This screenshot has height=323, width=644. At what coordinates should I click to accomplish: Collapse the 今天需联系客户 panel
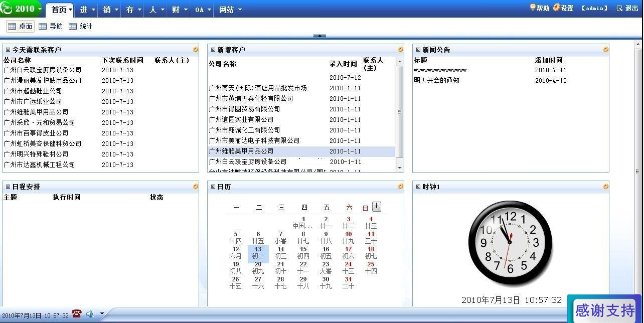pos(8,50)
